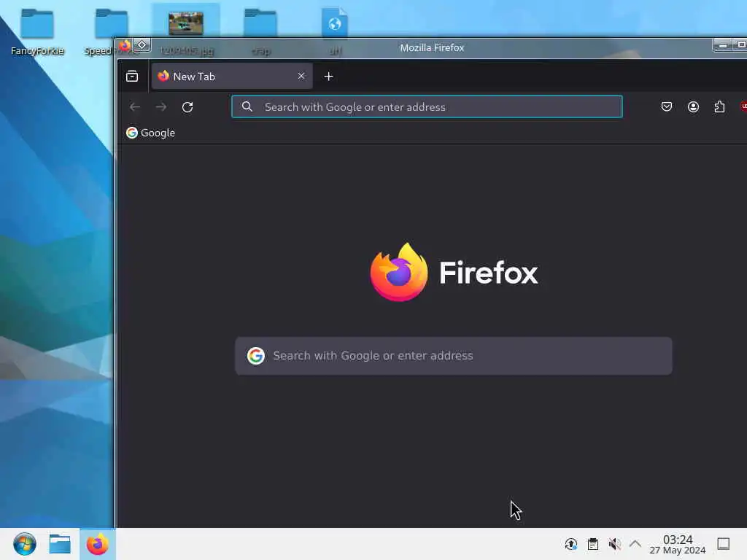Click the magnifier icon in address bar
The image size is (747, 560).
coord(247,106)
